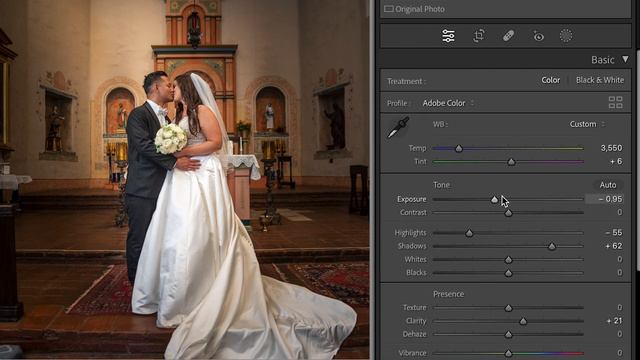Click the Dehaze value 0
The width and height of the screenshot is (640, 360).
[x=620, y=334]
